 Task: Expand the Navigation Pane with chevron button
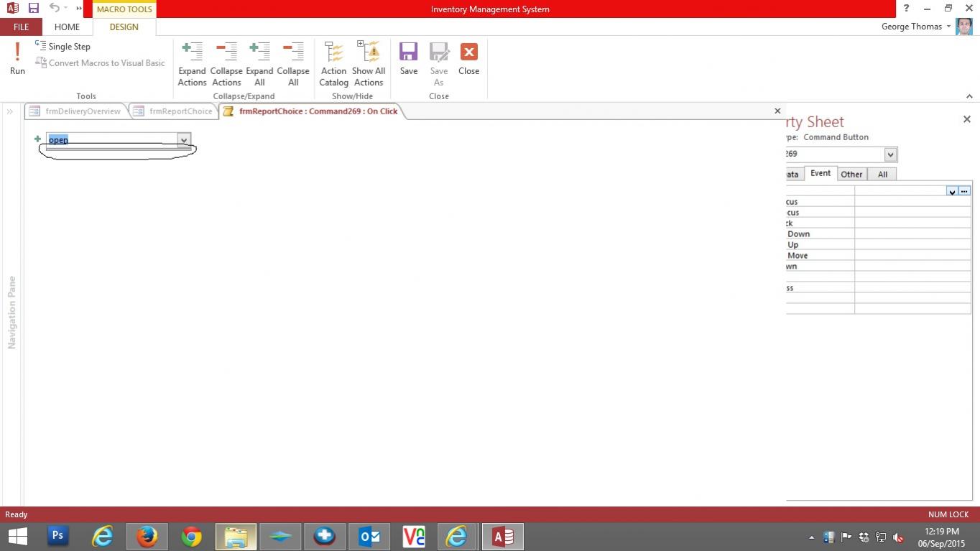pos(10,111)
